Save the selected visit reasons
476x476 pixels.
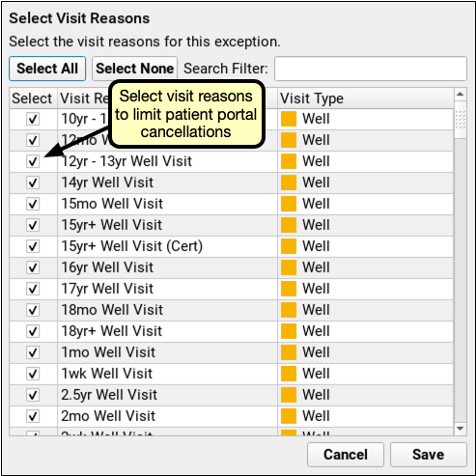pyautogui.click(x=429, y=455)
